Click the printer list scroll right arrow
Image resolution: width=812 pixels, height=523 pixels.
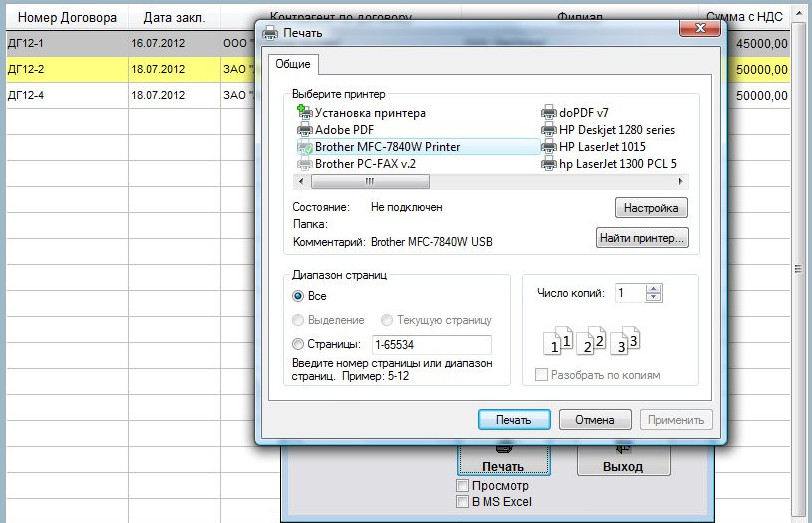pyautogui.click(x=680, y=182)
